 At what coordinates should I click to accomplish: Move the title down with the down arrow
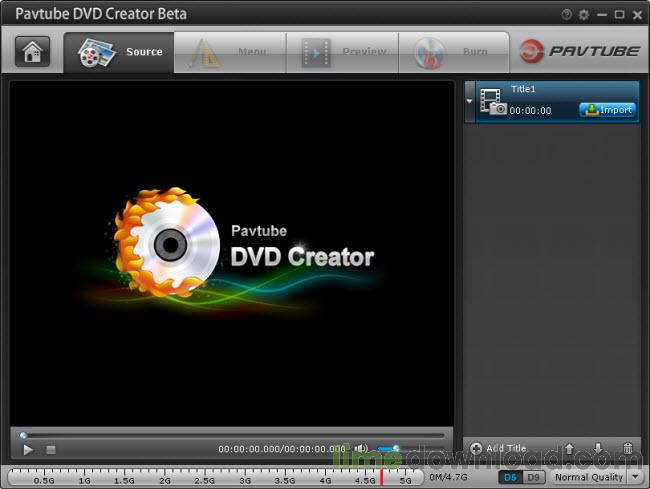click(598, 449)
